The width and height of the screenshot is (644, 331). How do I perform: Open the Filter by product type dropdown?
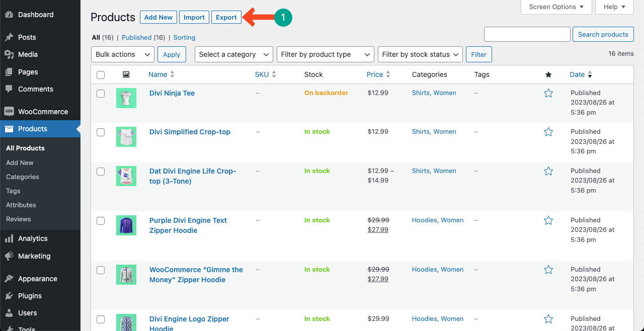pyautogui.click(x=325, y=54)
